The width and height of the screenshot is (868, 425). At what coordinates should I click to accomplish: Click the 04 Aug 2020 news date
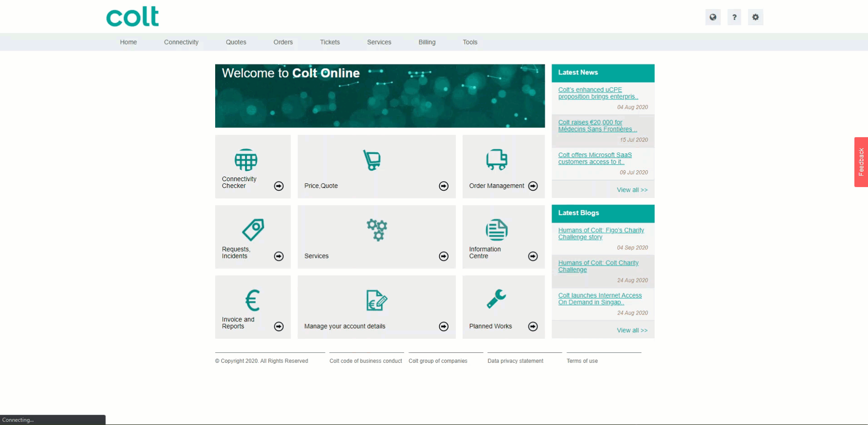tap(632, 108)
